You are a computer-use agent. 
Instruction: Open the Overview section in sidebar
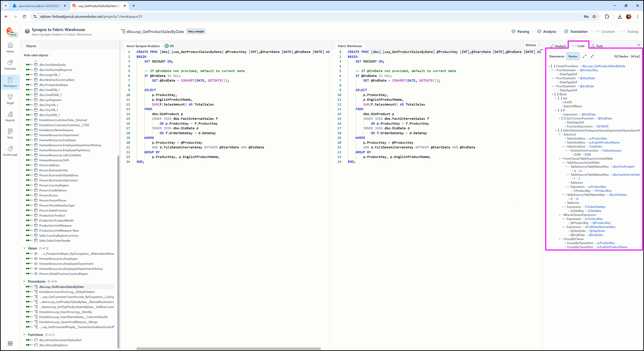point(10,65)
